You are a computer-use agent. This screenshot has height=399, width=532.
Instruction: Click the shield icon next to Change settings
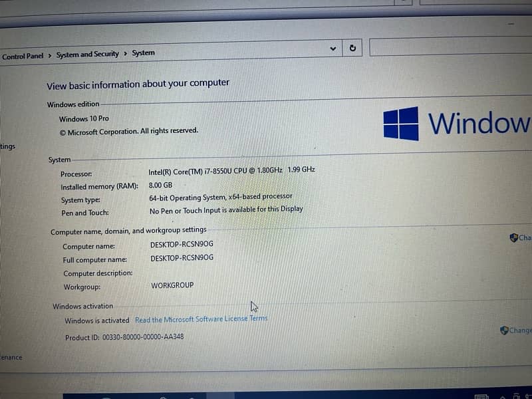(513, 237)
